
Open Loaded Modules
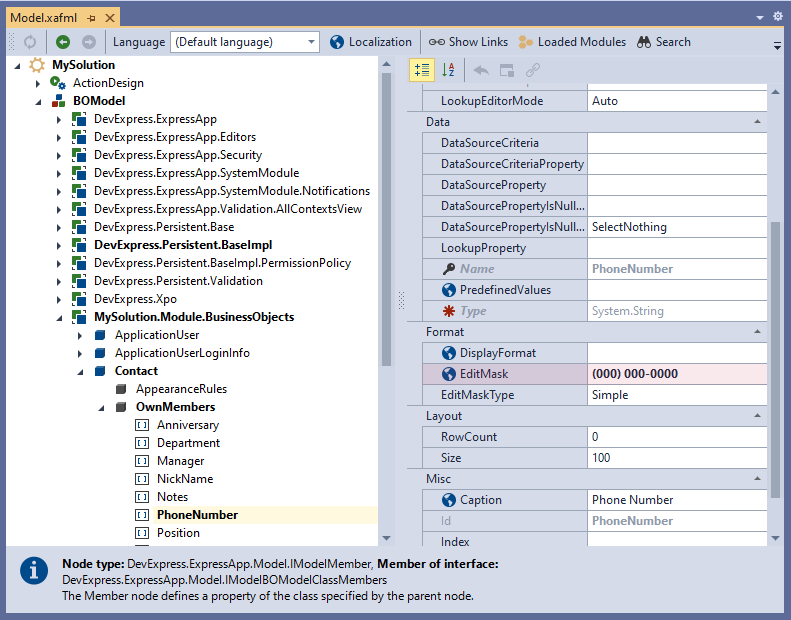click(x=572, y=42)
